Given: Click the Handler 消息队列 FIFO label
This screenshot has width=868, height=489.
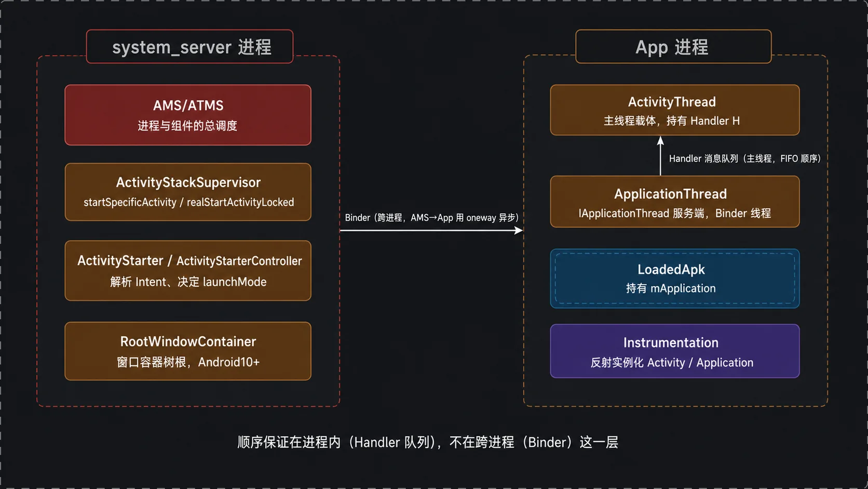Looking at the screenshot, I should tap(745, 158).
